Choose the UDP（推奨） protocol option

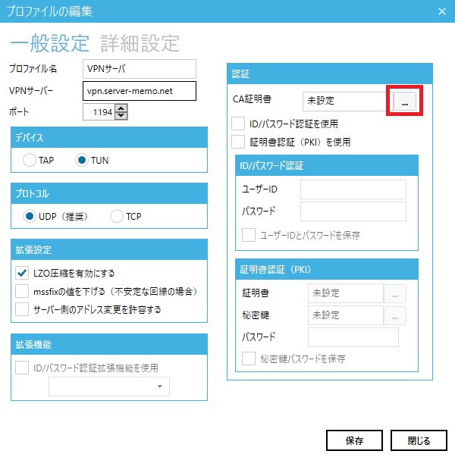(x=30, y=216)
